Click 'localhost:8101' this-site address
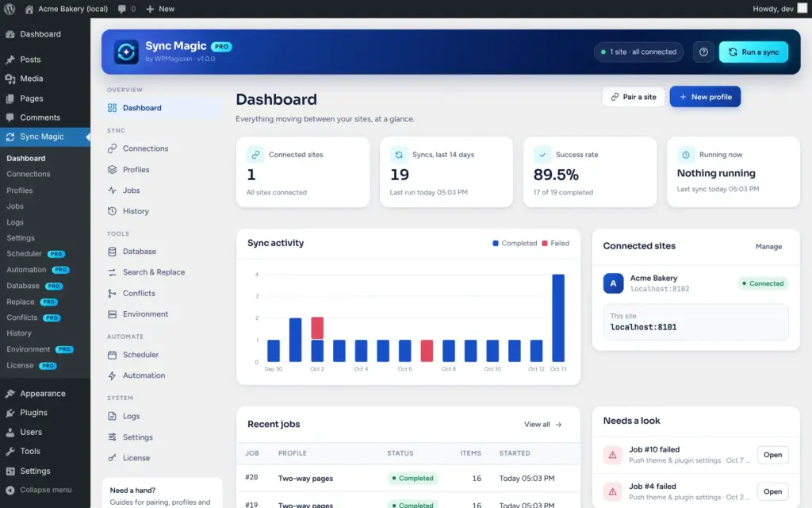Screen dimensions: 812x508 [x=643, y=327]
